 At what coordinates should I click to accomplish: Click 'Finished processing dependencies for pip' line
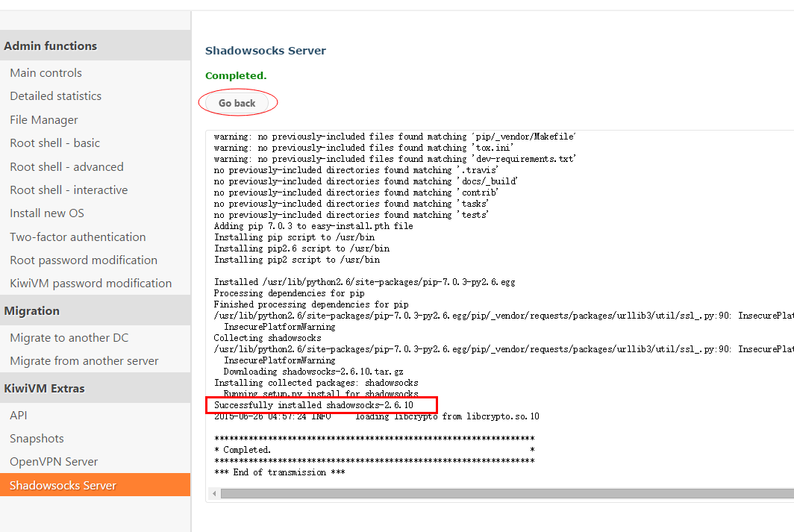(x=311, y=304)
